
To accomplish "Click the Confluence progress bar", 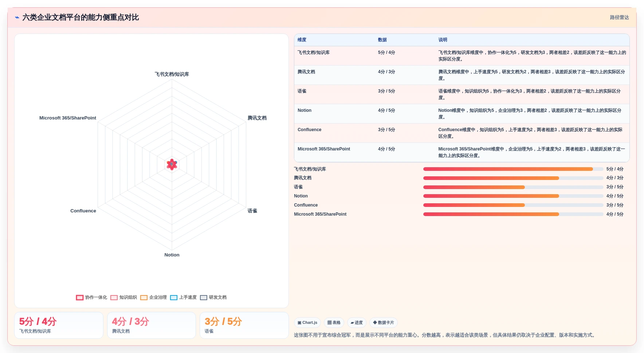I will pos(513,205).
